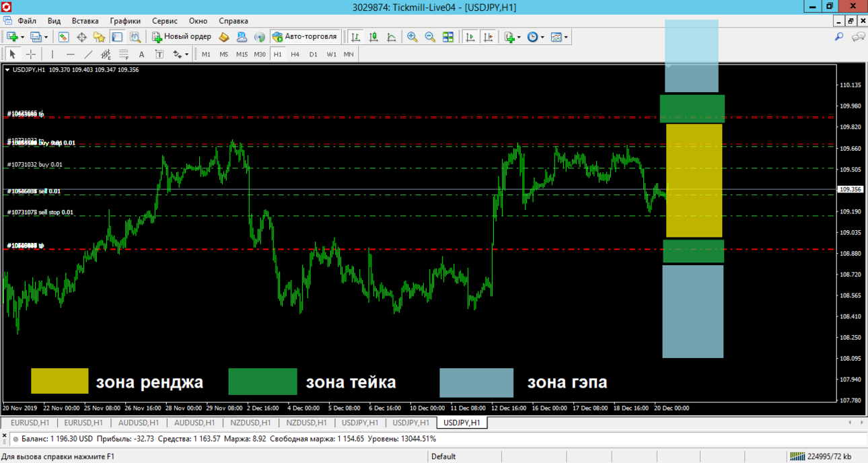Click the 224995/72 kb connection status indicator
The image size is (868, 463).
821,456
